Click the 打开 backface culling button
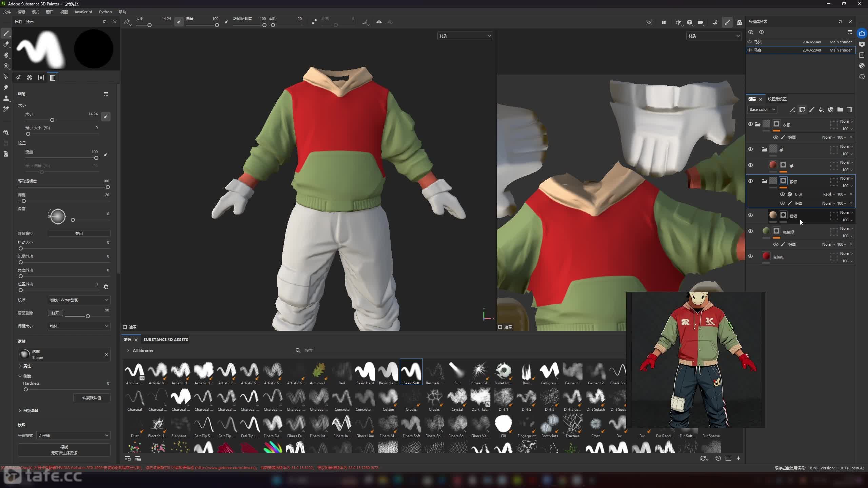The height and width of the screenshot is (488, 868). (x=55, y=313)
